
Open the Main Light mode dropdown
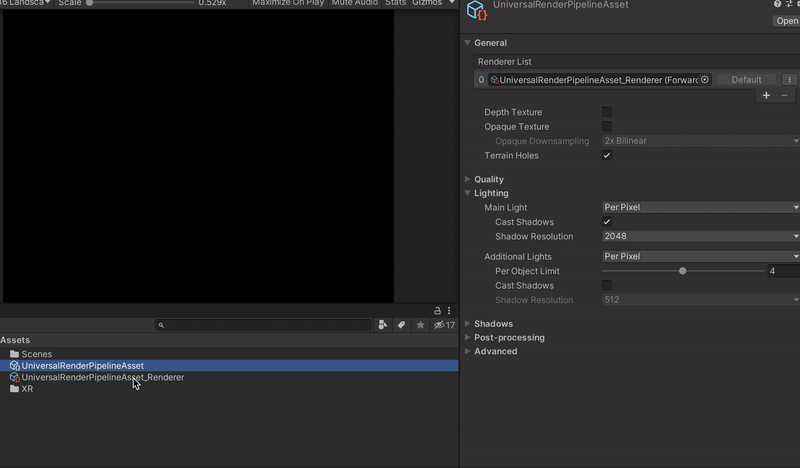(701, 207)
